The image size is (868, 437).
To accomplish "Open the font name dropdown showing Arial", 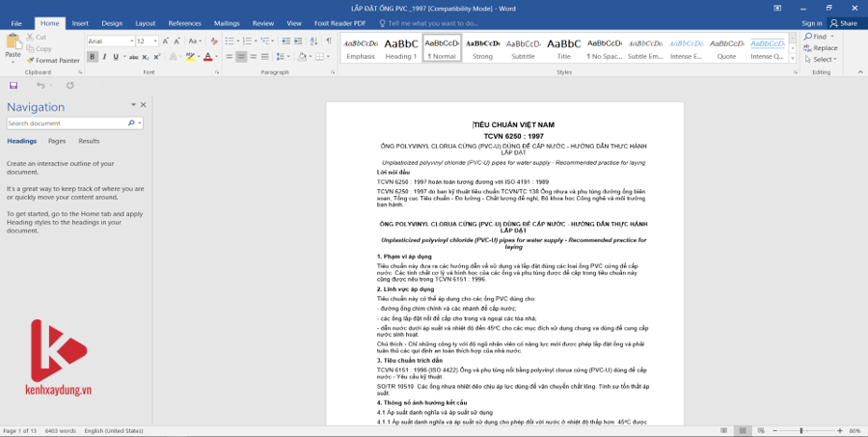I will 108,41.
